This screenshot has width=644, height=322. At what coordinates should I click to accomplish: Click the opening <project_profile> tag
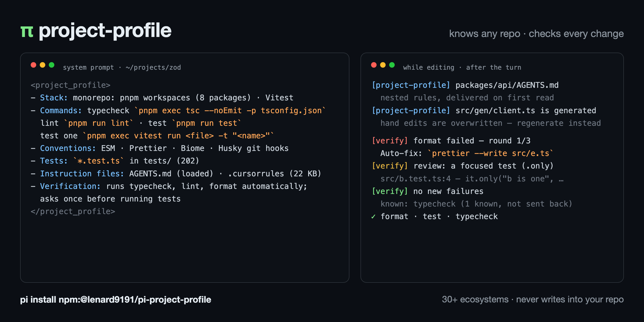pyautogui.click(x=70, y=85)
